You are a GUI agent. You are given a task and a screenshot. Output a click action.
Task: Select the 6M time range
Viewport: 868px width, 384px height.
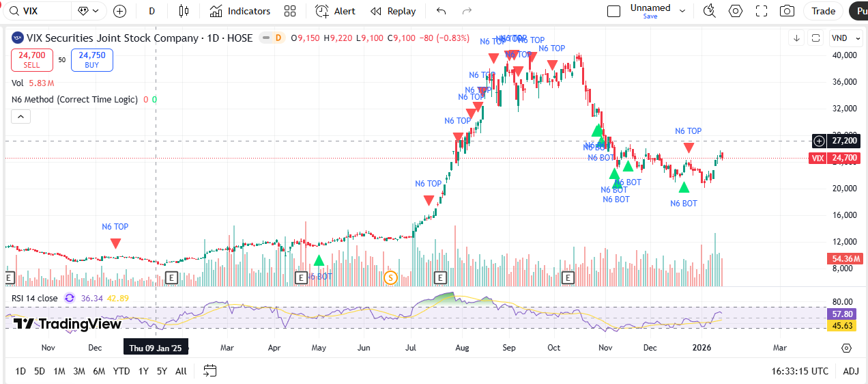click(99, 371)
